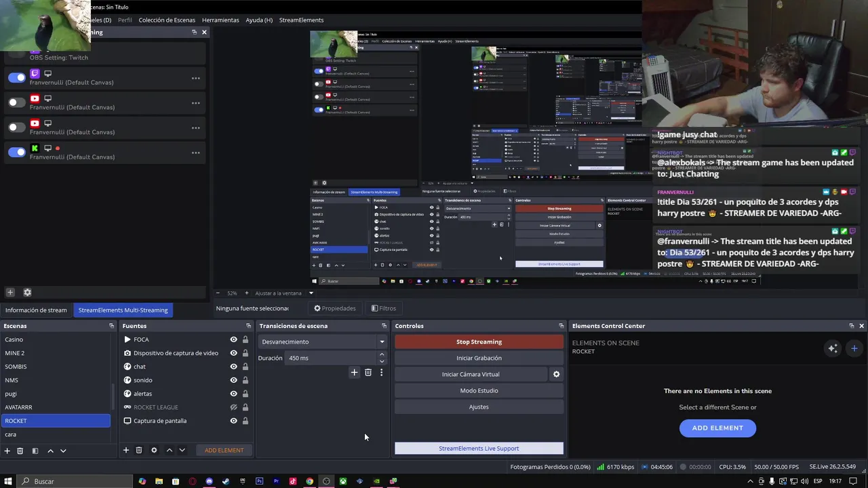Click the Modo Estudio button
The height and width of the screenshot is (488, 868).
tap(479, 390)
